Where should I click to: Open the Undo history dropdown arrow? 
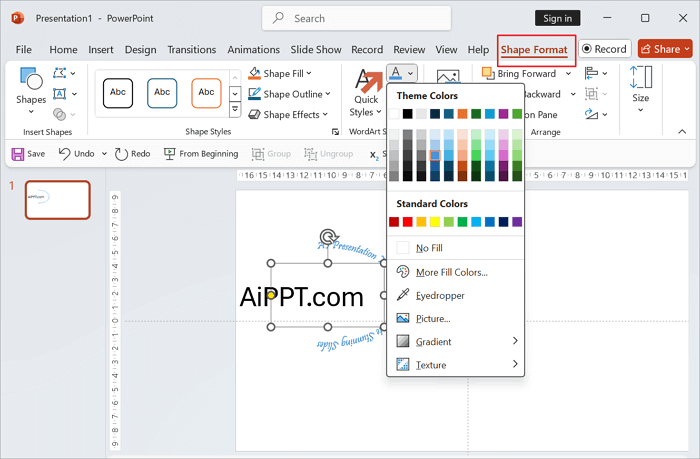click(104, 154)
